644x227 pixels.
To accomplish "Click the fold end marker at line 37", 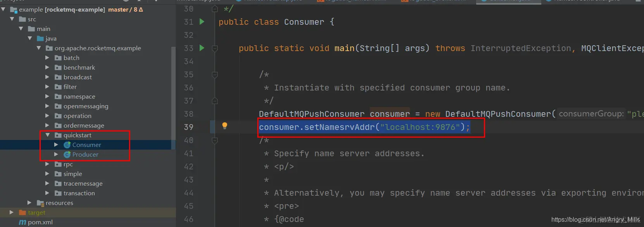I will (x=215, y=101).
